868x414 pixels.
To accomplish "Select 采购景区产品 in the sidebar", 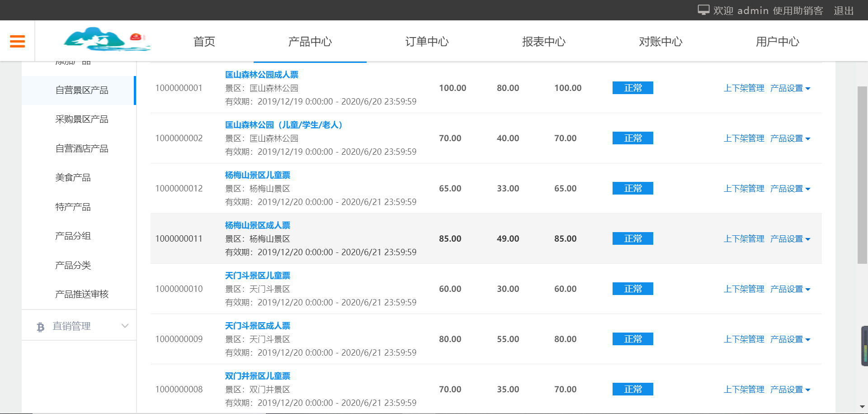I will (x=82, y=119).
